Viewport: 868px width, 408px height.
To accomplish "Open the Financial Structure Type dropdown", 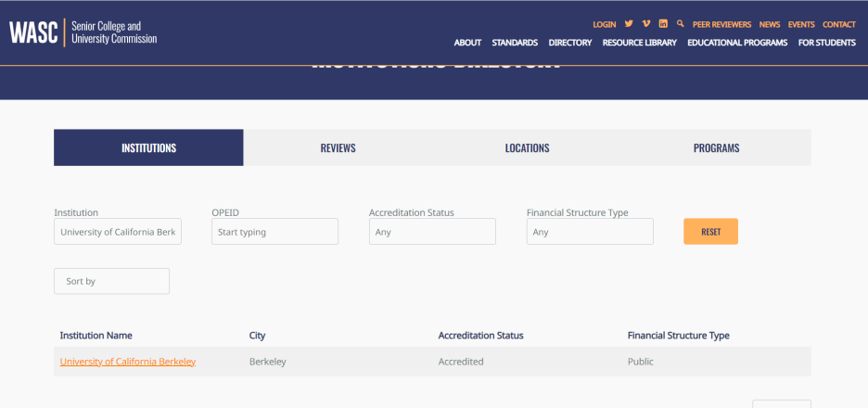I will [590, 232].
